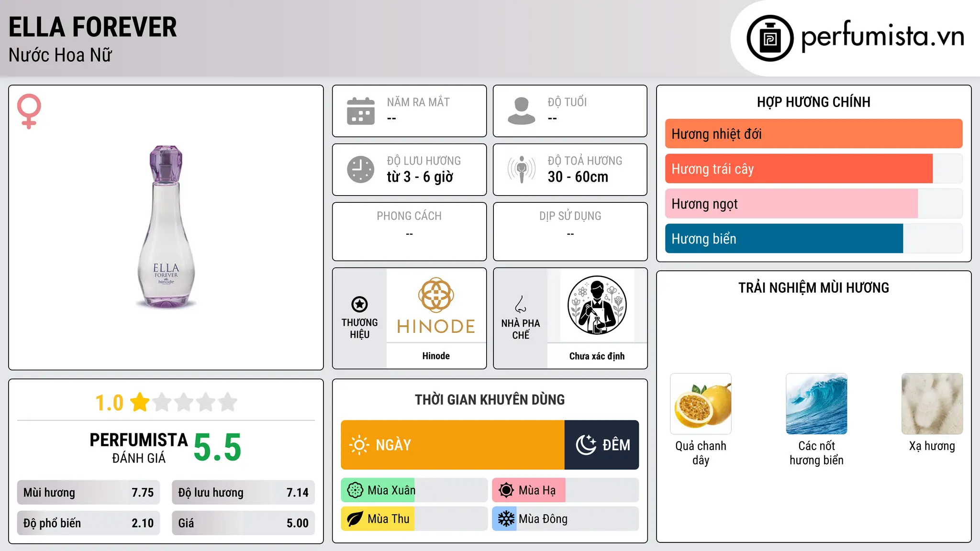Select the Đêm nighttime segment
Image resolution: width=980 pixels, height=551 pixels.
tap(602, 445)
